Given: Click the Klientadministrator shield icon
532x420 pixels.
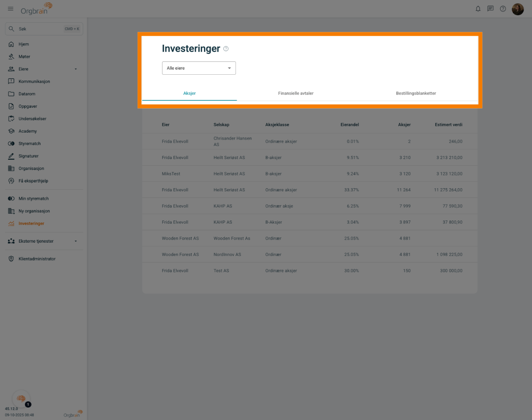Looking at the screenshot, I should click(x=11, y=259).
